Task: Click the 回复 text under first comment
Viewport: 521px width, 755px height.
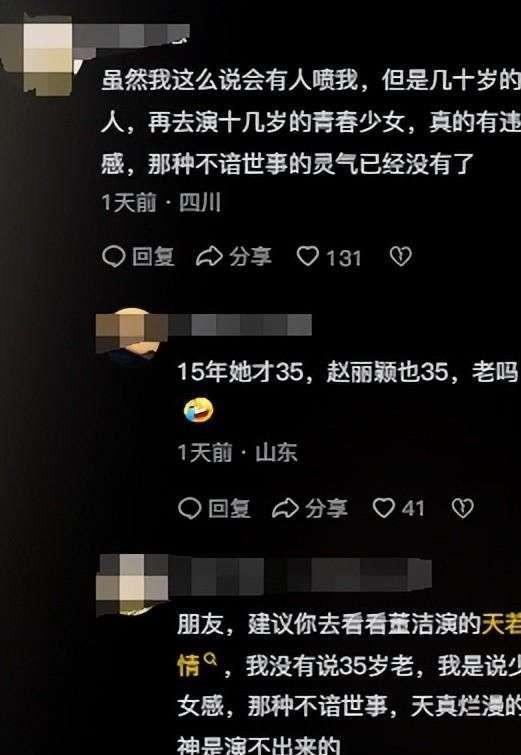Action: pyautogui.click(x=153, y=257)
